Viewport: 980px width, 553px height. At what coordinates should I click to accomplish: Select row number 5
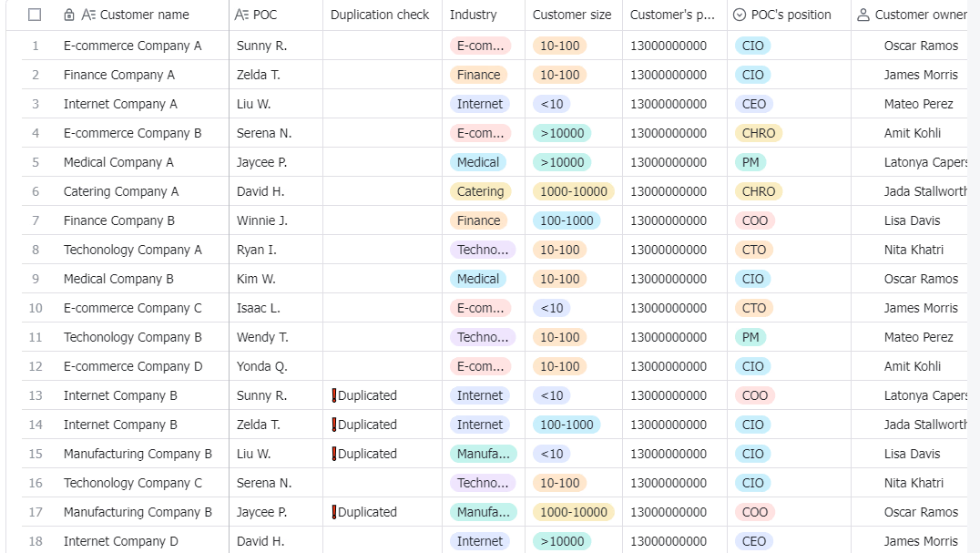(36, 162)
